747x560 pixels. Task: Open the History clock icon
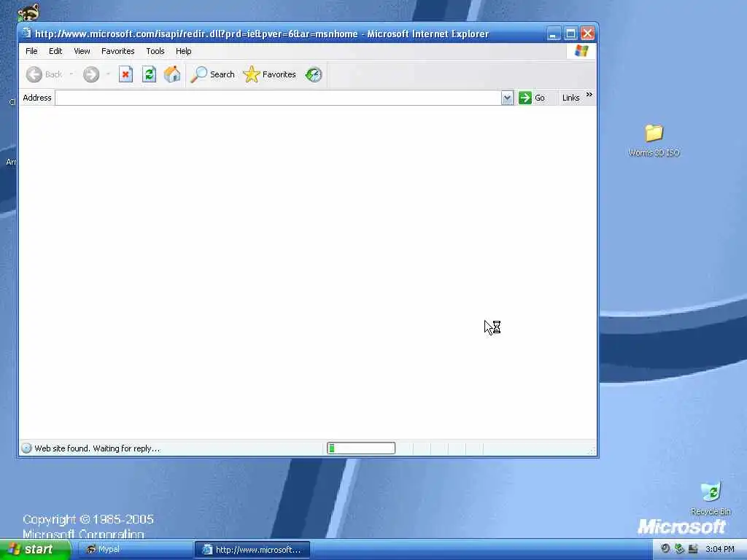314,74
